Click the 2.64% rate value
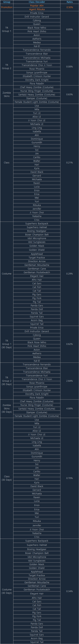79x644 pixels. [x=69, y=381]
